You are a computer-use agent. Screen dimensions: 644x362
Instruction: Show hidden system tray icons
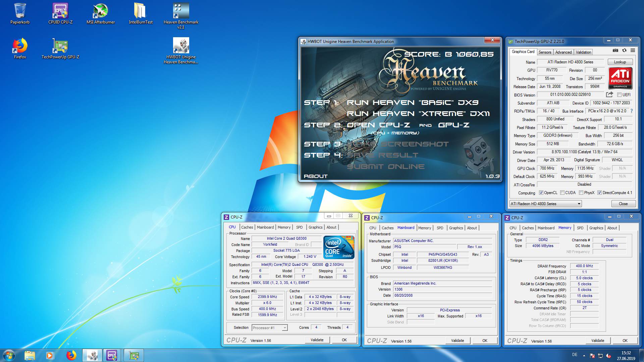pyautogui.click(x=584, y=356)
